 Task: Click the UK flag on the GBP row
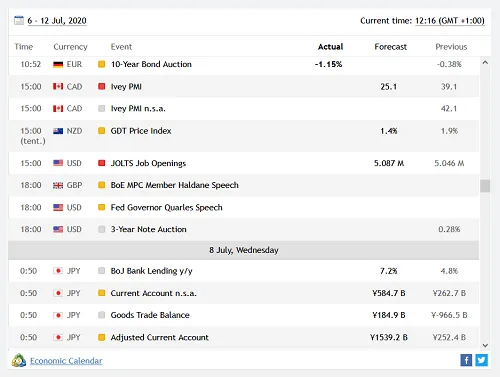[x=58, y=185]
